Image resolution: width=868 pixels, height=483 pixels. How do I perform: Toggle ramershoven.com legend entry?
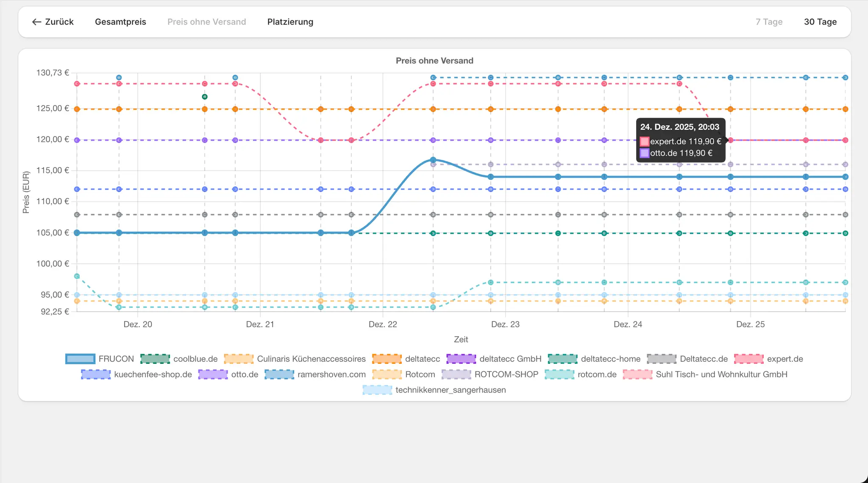coord(315,374)
